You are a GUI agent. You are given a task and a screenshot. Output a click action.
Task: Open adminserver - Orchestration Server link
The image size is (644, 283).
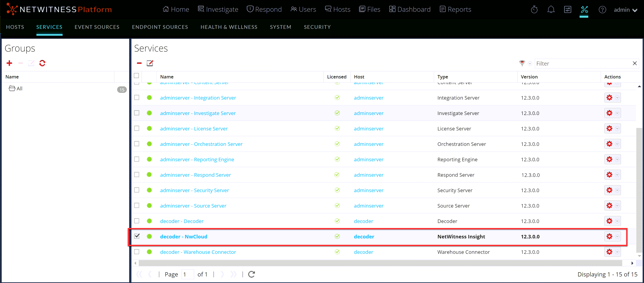(x=201, y=144)
